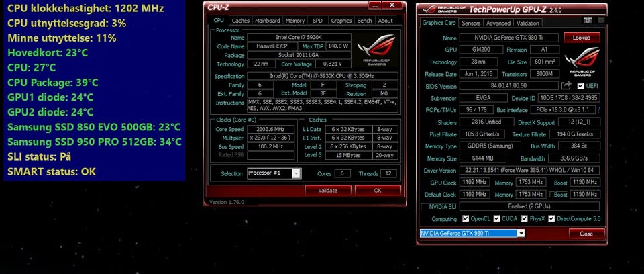Select the Bench tab in CPU-Z
This screenshot has width=644, height=274.
pos(364,21)
